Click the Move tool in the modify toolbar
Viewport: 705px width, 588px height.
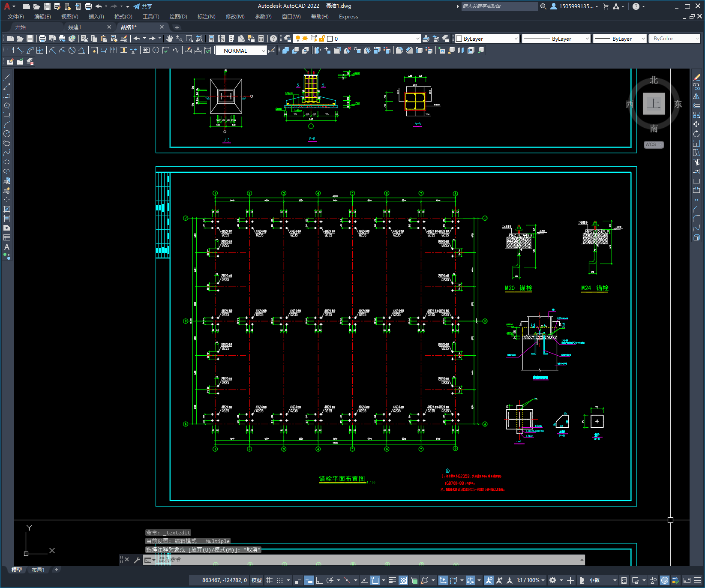(x=696, y=124)
